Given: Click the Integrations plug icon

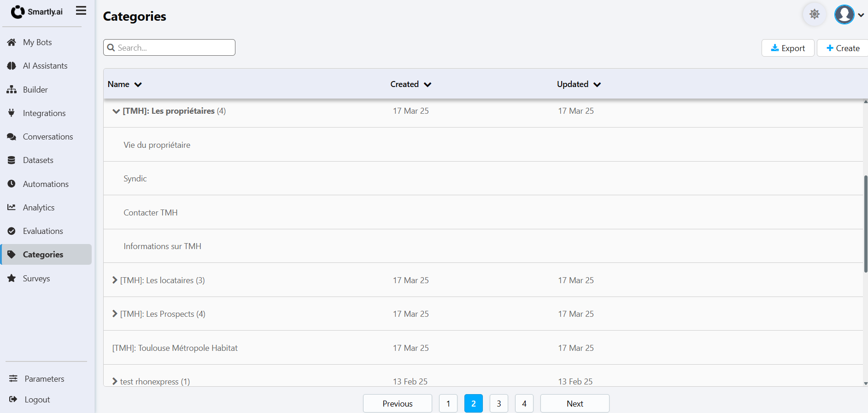Looking at the screenshot, I should click(12, 113).
